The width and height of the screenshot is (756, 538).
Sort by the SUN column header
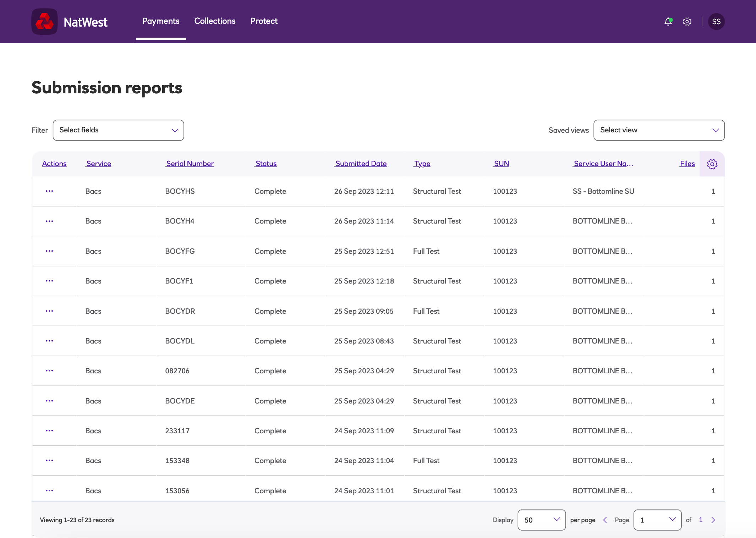tap(501, 164)
